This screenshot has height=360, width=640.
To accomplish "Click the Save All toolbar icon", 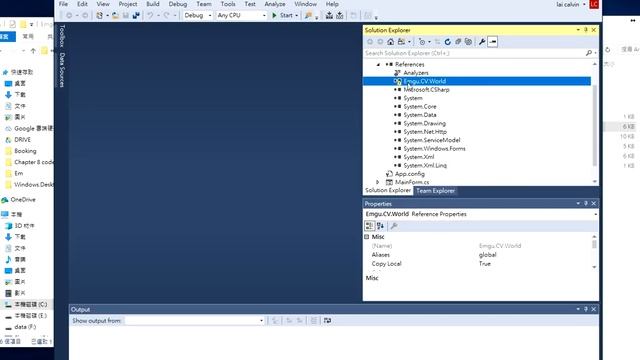I will (x=136, y=16).
